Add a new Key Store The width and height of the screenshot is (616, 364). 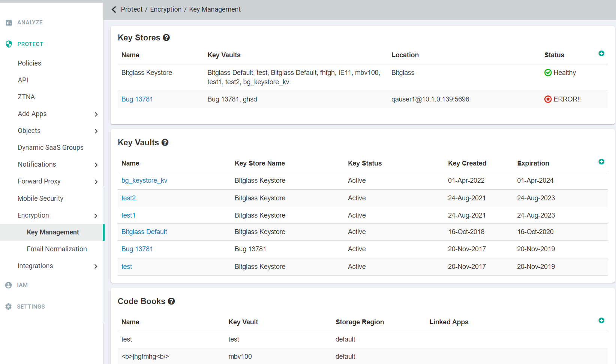pyautogui.click(x=601, y=54)
